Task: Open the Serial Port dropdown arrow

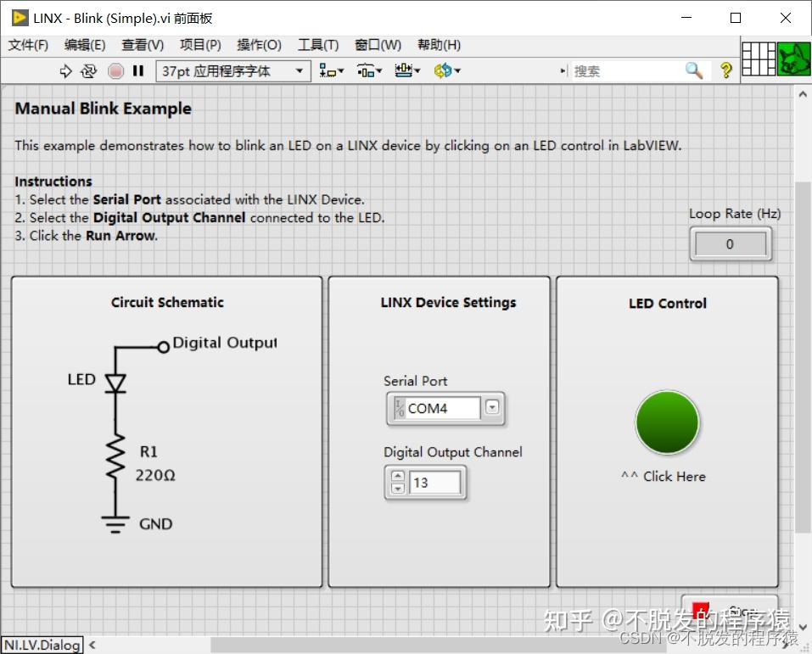Action: 492,408
